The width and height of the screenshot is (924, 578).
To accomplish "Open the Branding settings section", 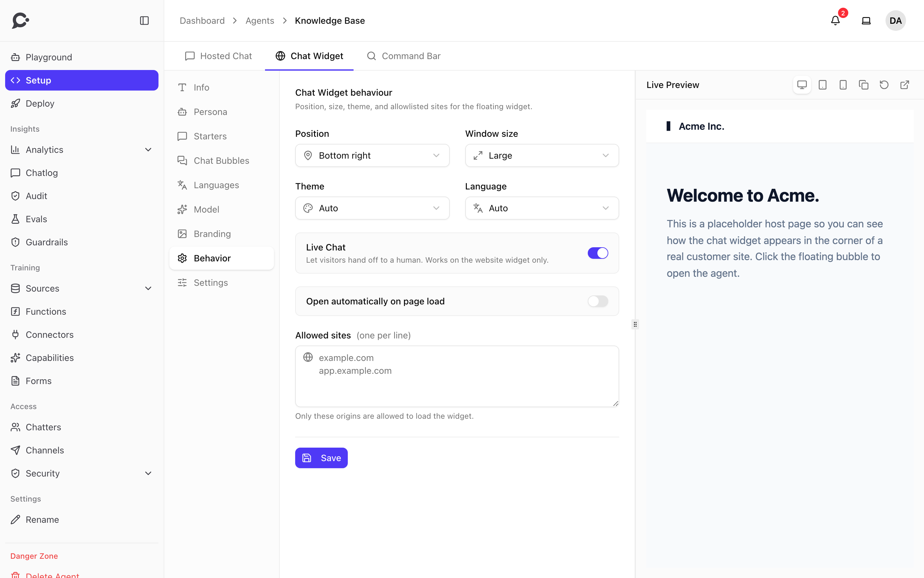I will point(221,234).
